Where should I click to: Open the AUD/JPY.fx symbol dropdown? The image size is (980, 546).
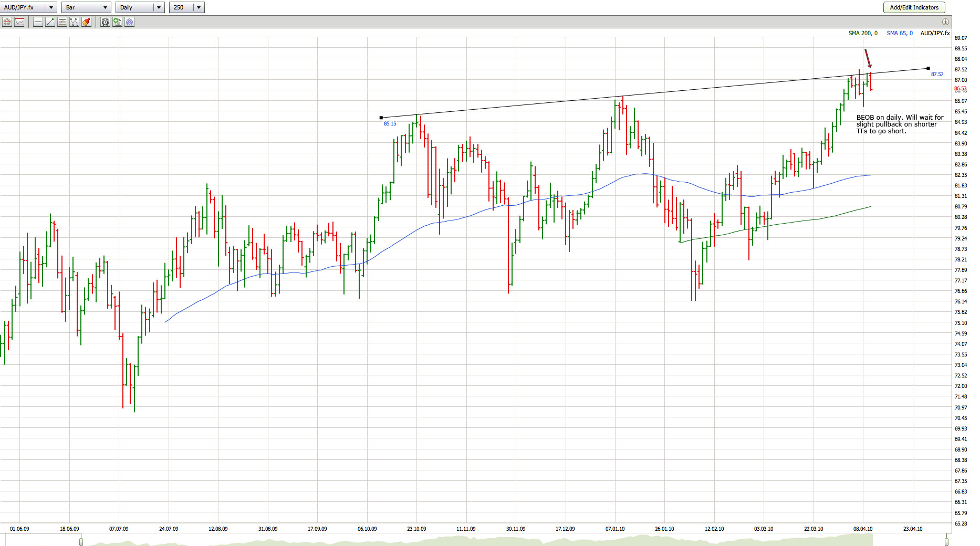click(51, 7)
